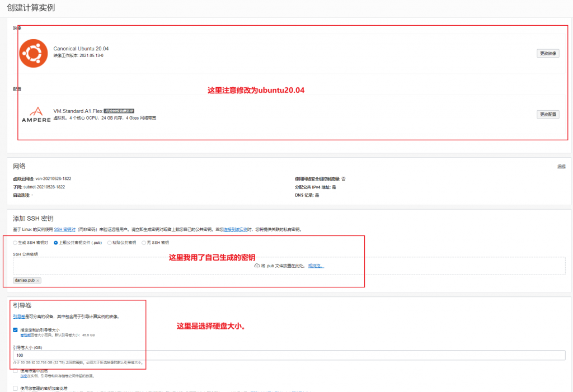Click the free-tier eligible badge beside VM.Standard.A1.Flex
This screenshot has width=573, height=392.
119,111
